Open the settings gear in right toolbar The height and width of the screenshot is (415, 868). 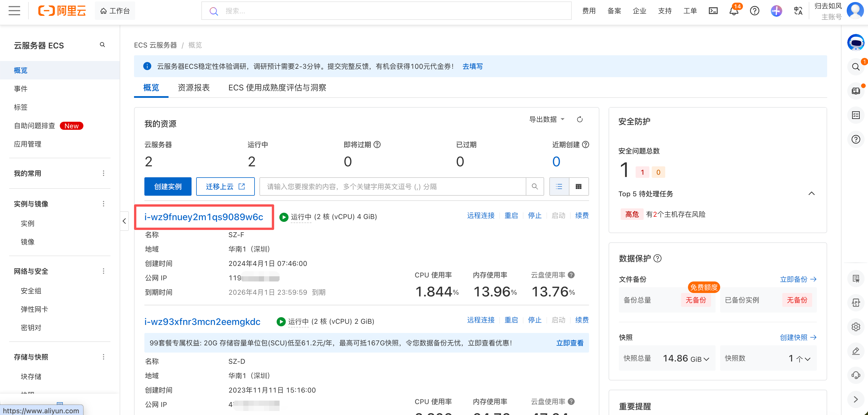point(856,327)
